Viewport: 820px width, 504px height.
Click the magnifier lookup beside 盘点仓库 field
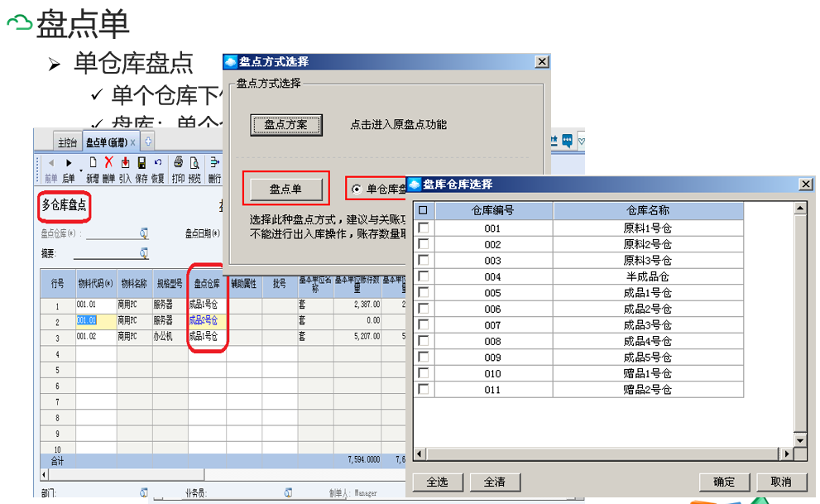[142, 233]
